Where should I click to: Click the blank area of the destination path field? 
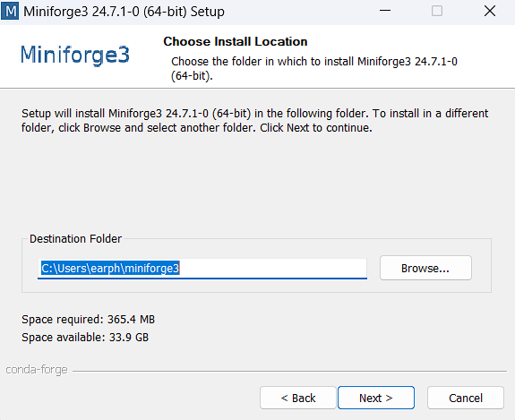pyautogui.click(x=272, y=269)
